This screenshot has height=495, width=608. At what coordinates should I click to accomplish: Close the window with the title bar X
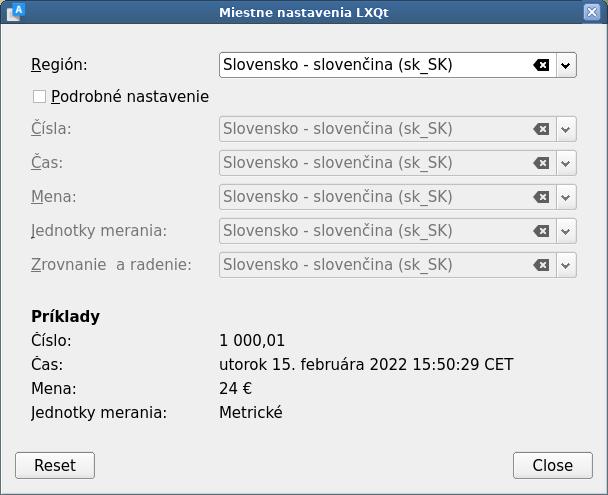(x=592, y=12)
